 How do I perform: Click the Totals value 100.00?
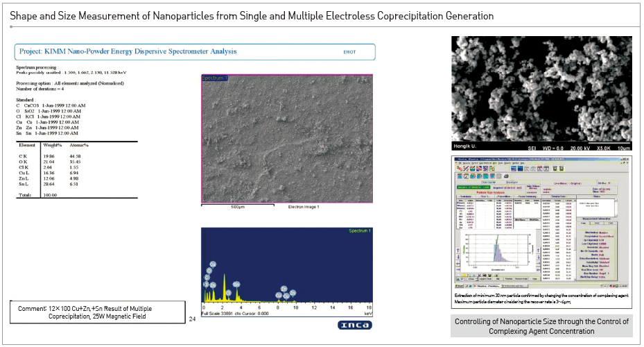[x=50, y=195]
